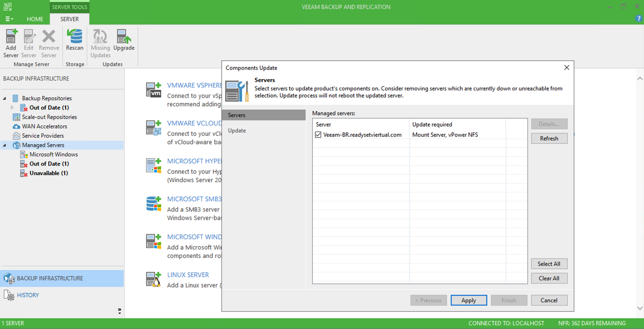Select the WAN Accelerators tree item
The width and height of the screenshot is (644, 329).
point(44,126)
